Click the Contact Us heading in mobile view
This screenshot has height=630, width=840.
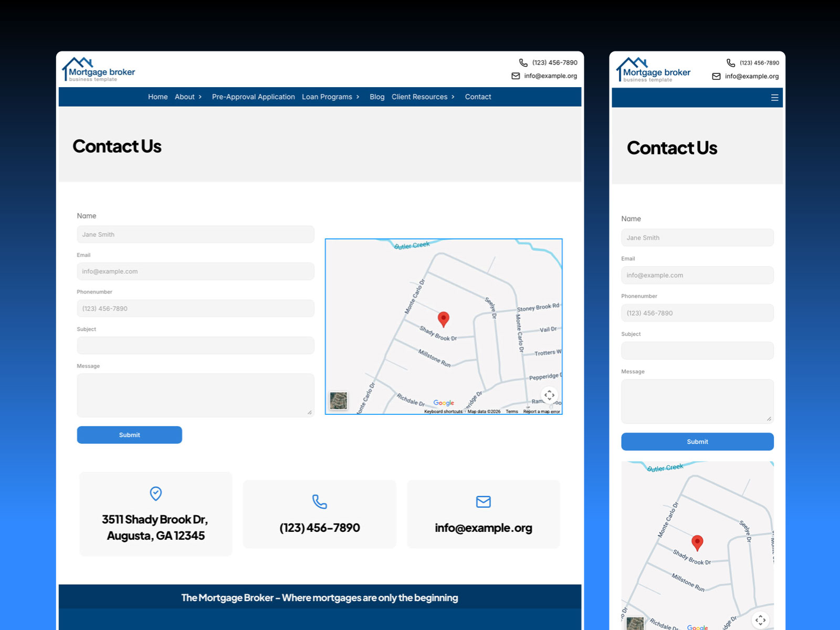672,148
